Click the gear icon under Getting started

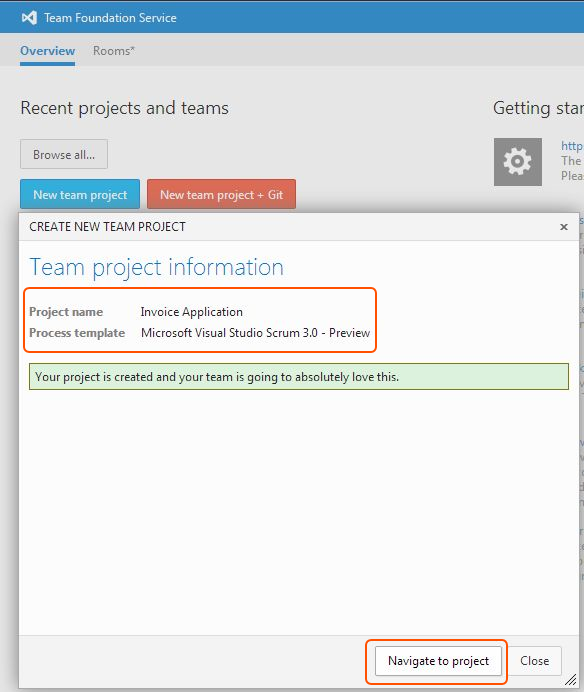tap(518, 162)
